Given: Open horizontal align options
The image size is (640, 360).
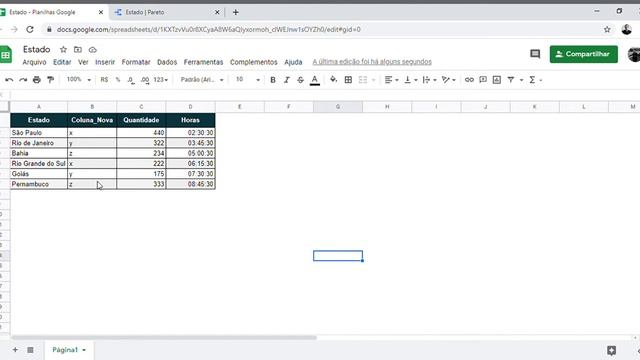Looking at the screenshot, I should (x=391, y=80).
